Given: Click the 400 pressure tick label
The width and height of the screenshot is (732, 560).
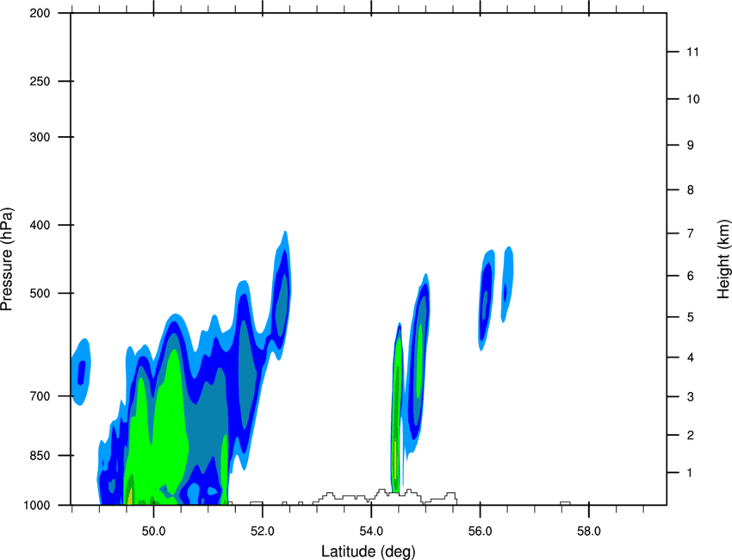Looking at the screenshot, I should (40, 225).
